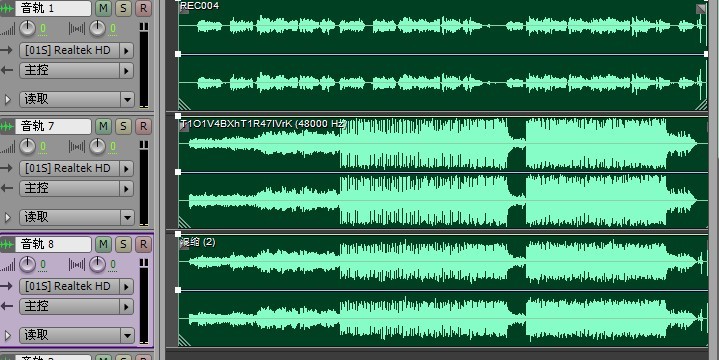Solo track 音轨 7
The image size is (719, 360).
[123, 126]
